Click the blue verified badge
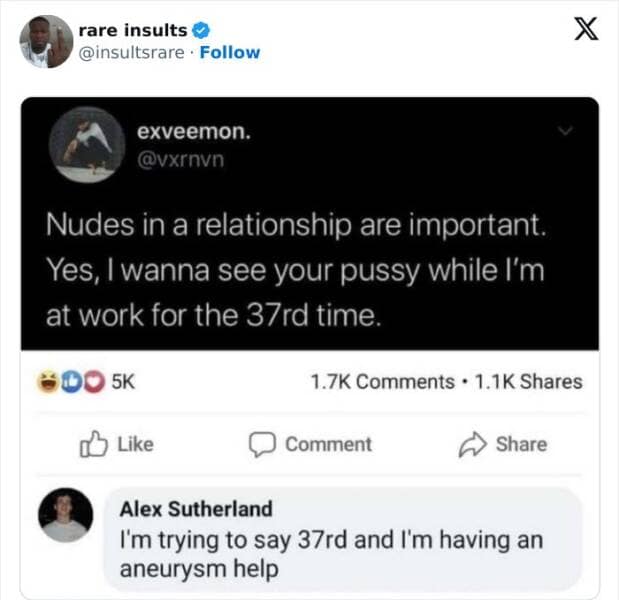The height and width of the screenshot is (600, 619). tap(201, 30)
